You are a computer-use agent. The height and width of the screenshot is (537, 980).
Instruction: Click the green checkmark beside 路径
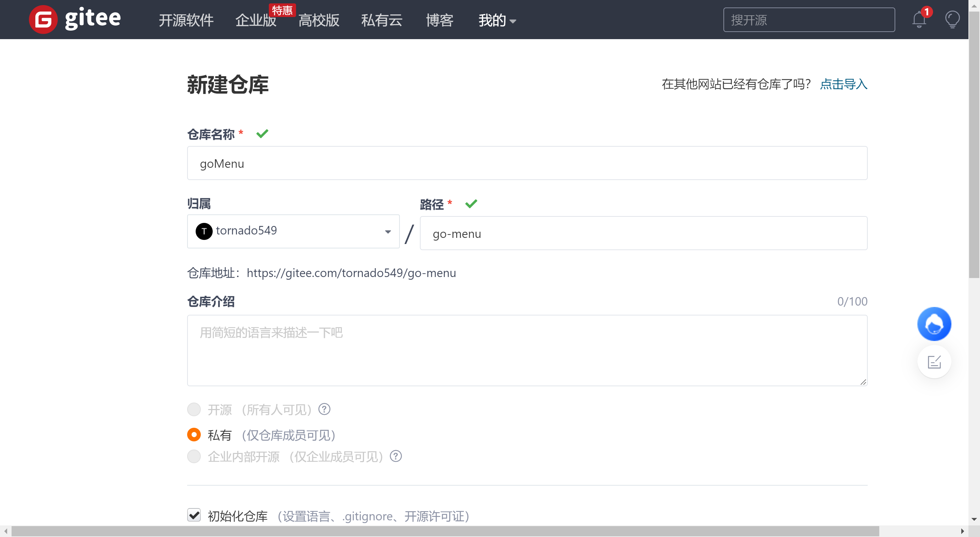point(471,204)
